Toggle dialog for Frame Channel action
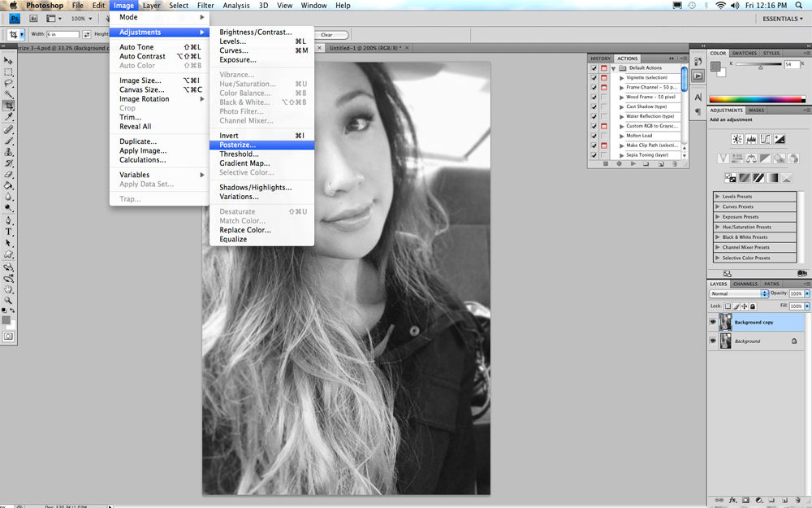Viewport: 812px width, 508px height. (x=604, y=87)
